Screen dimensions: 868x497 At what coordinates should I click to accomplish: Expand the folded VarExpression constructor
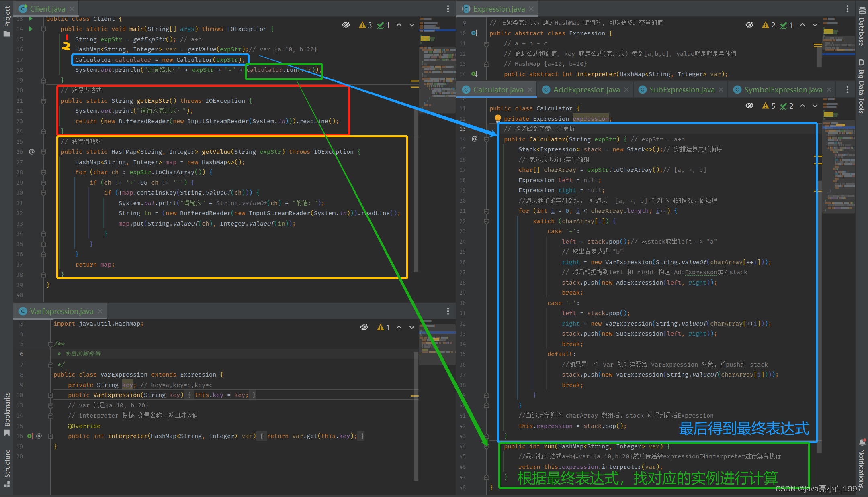click(x=51, y=395)
